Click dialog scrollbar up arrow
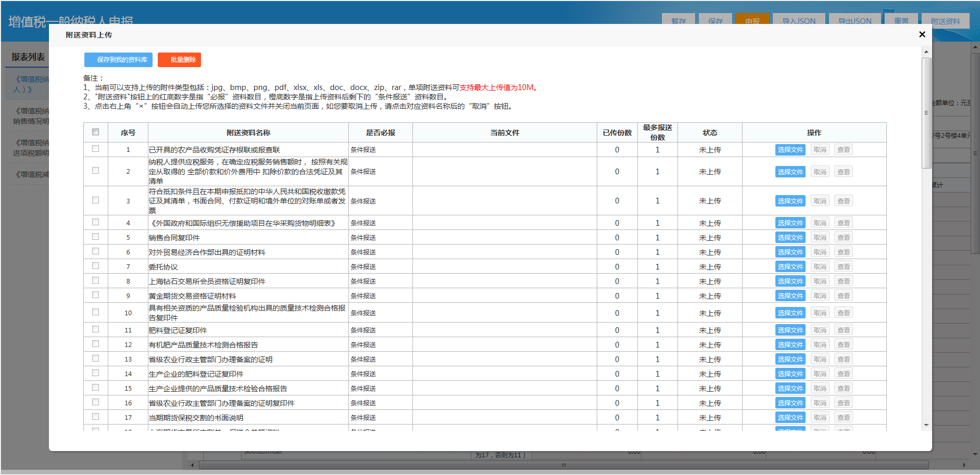 tap(926, 52)
